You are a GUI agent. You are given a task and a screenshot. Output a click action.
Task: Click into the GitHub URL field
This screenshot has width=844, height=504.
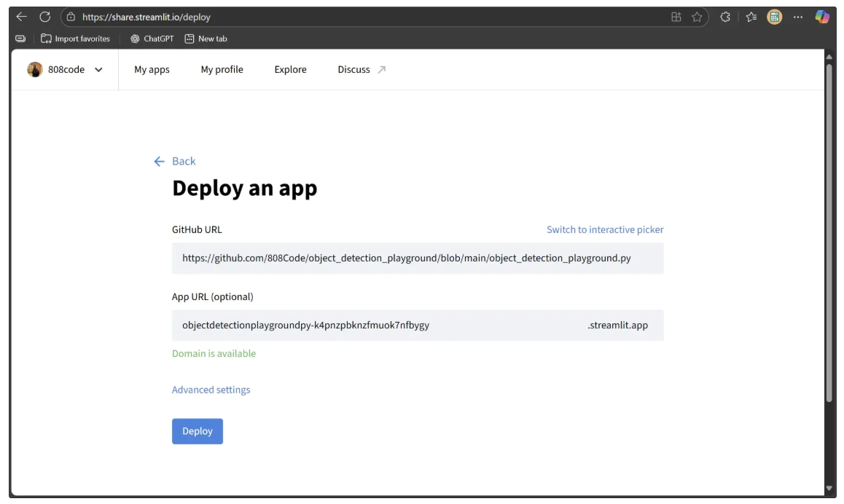click(417, 259)
